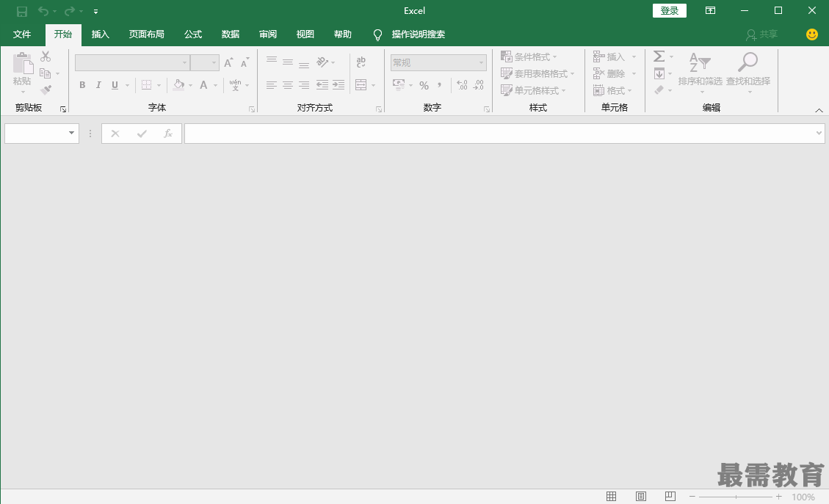Open the font size combo box

coord(205,63)
